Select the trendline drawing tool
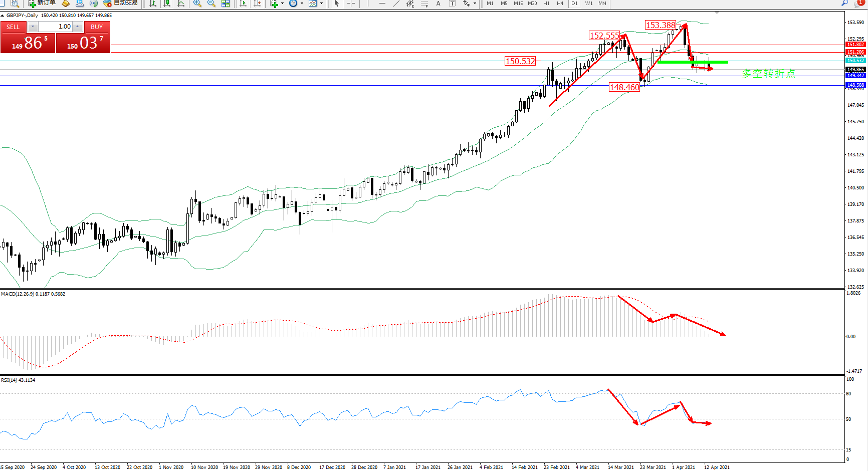The width and height of the screenshot is (868, 471). pos(396,4)
